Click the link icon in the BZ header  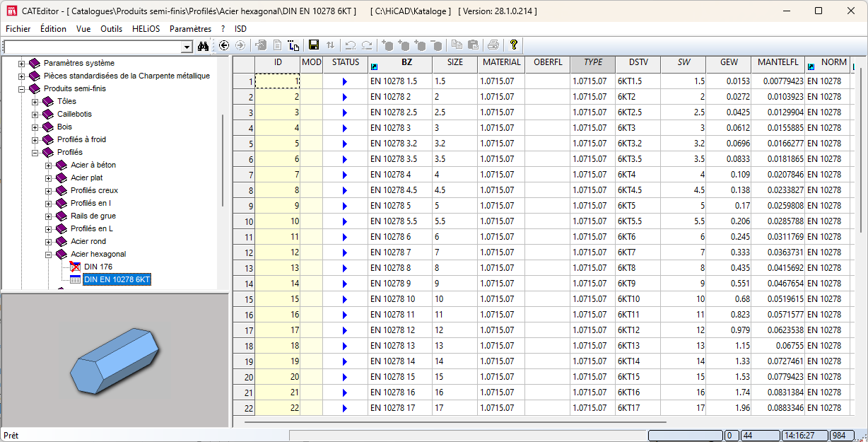tap(374, 67)
